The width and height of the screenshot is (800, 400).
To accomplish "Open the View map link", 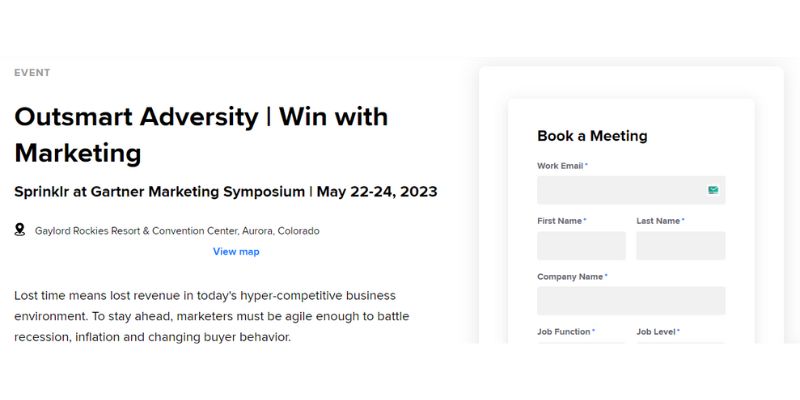I will pos(236,252).
